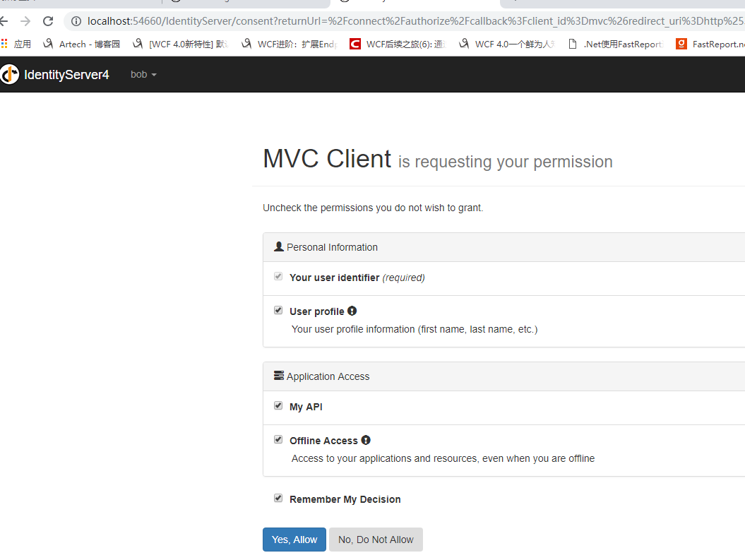The width and height of the screenshot is (745, 560).
Task: Uncheck the My API checkbox
Action: click(278, 405)
